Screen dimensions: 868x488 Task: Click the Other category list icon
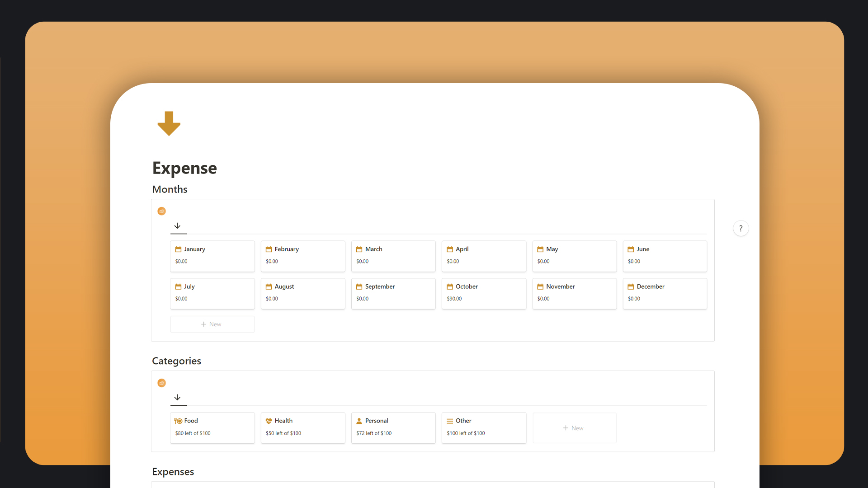450,421
